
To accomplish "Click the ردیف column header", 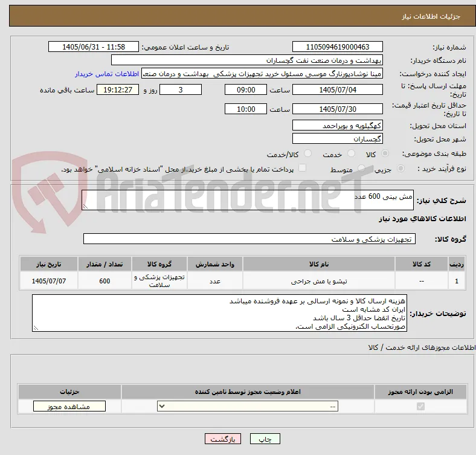I will tap(457, 264).
